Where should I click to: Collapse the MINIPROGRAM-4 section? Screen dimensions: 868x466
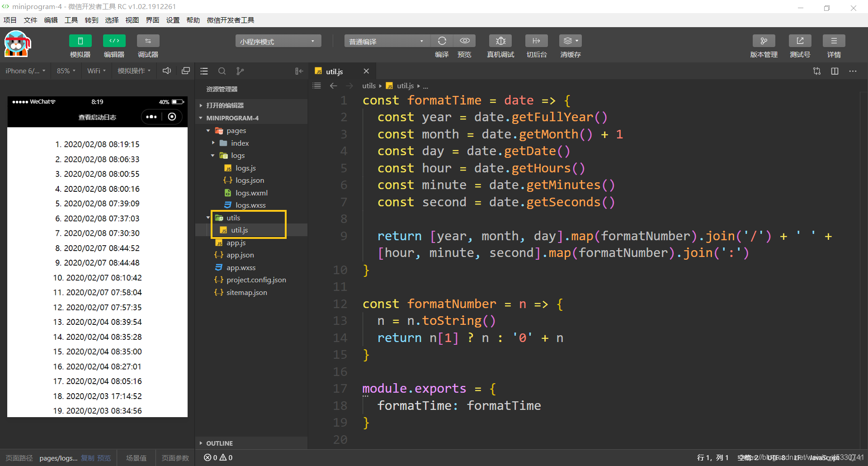click(251, 118)
